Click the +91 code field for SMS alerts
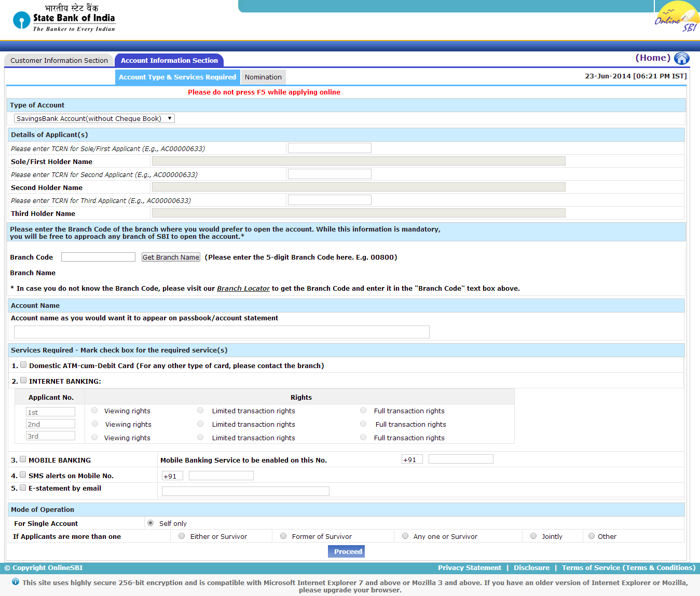The image size is (700, 596). pyautogui.click(x=172, y=476)
